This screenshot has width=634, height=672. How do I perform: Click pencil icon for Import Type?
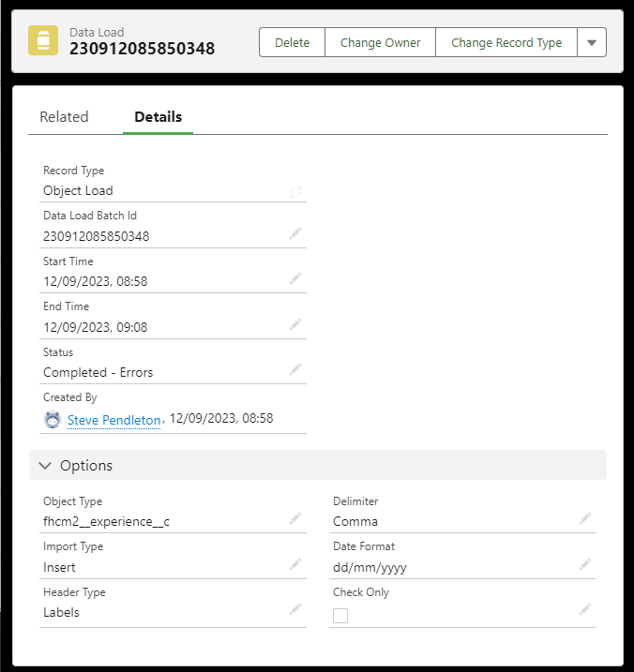point(295,564)
